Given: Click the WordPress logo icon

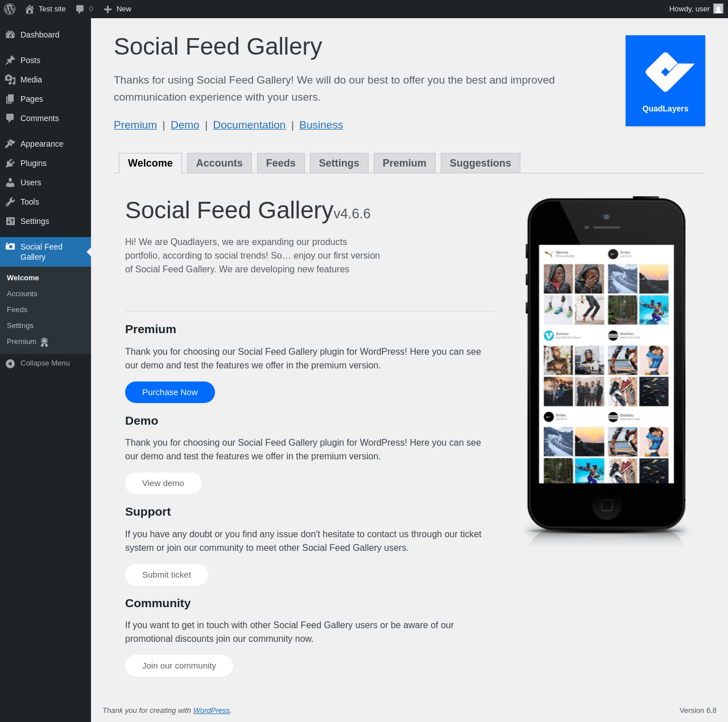Looking at the screenshot, I should (10, 9).
